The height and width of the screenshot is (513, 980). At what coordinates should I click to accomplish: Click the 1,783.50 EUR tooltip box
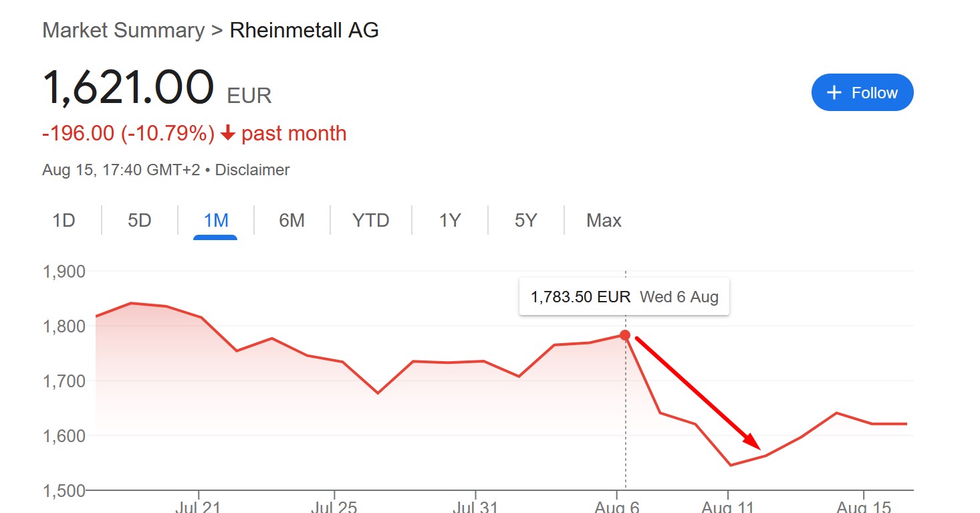pyautogui.click(x=624, y=296)
